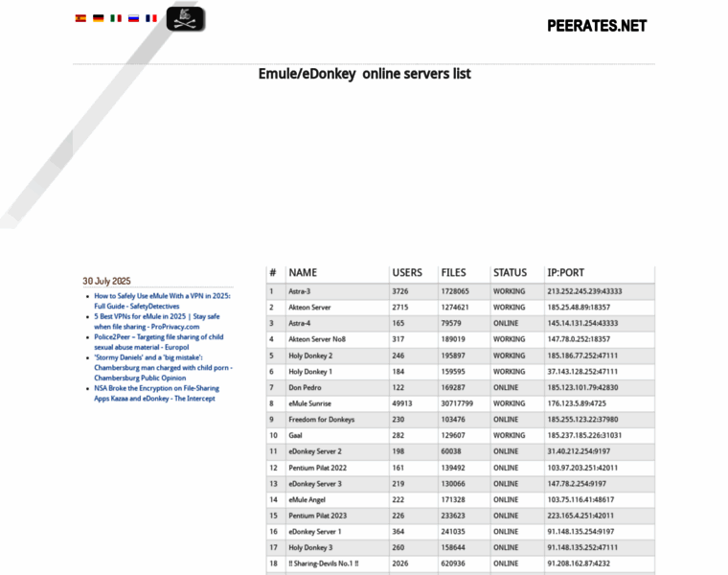This screenshot has width=728, height=575.
Task: Click the STATUS column header
Action: [510, 272]
